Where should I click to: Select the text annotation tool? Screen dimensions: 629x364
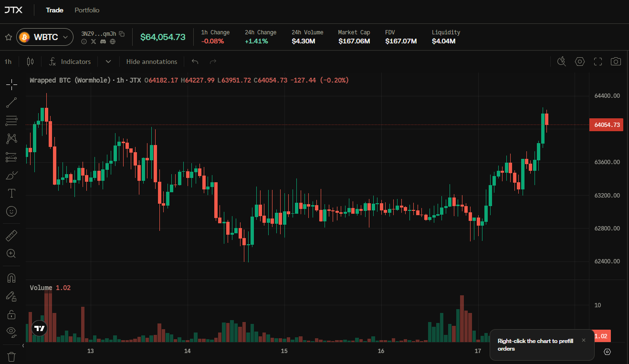coord(11,193)
